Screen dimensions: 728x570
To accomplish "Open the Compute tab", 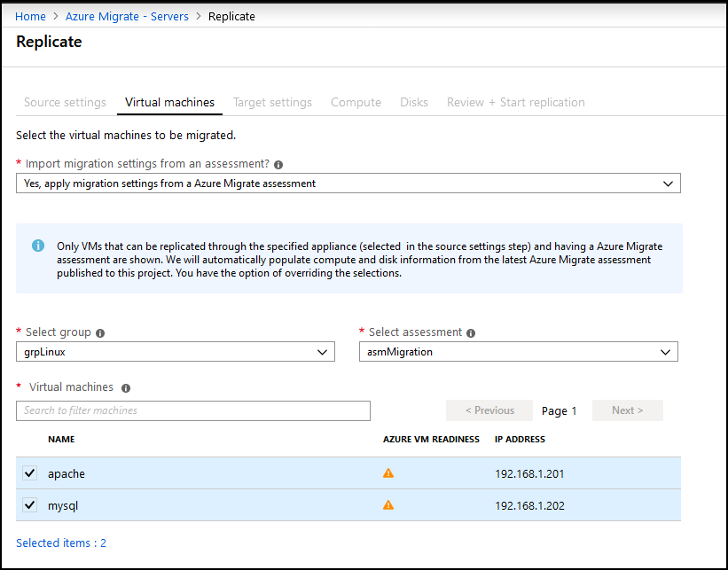I will (356, 102).
